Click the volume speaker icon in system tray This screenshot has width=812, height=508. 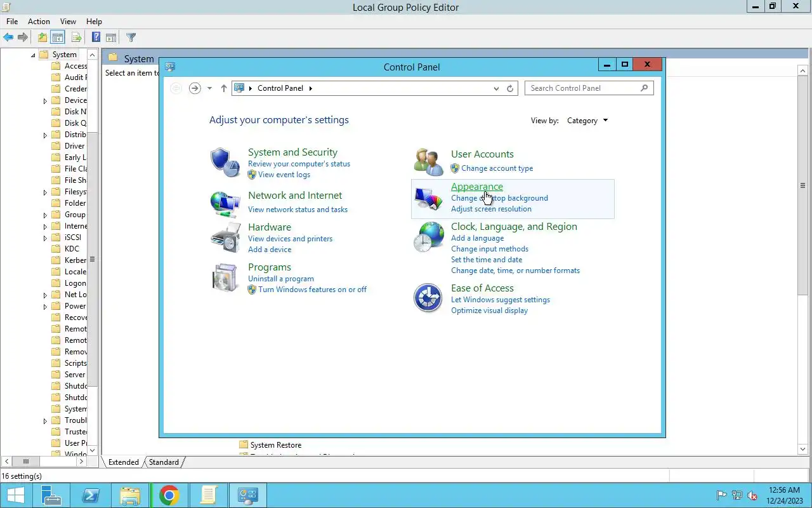click(x=752, y=495)
